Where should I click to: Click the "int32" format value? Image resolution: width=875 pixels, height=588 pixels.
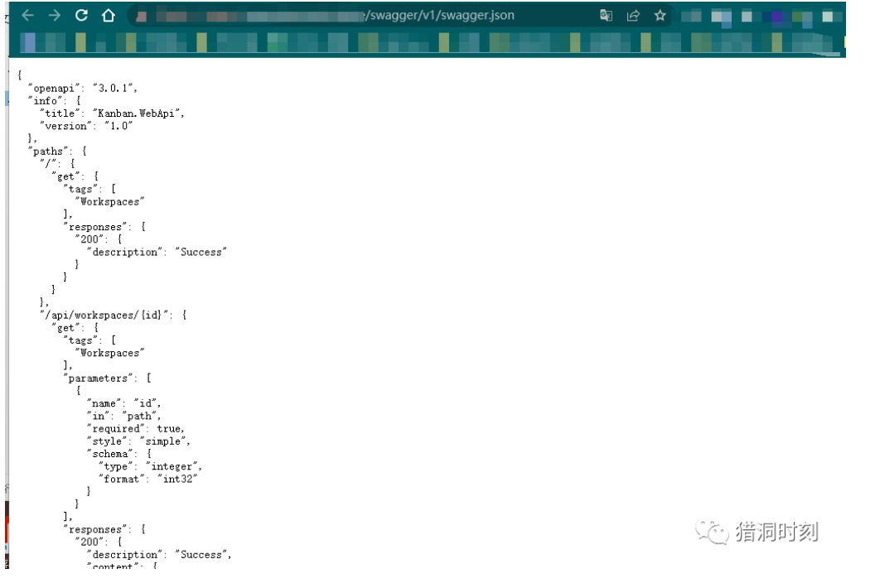(x=175, y=479)
